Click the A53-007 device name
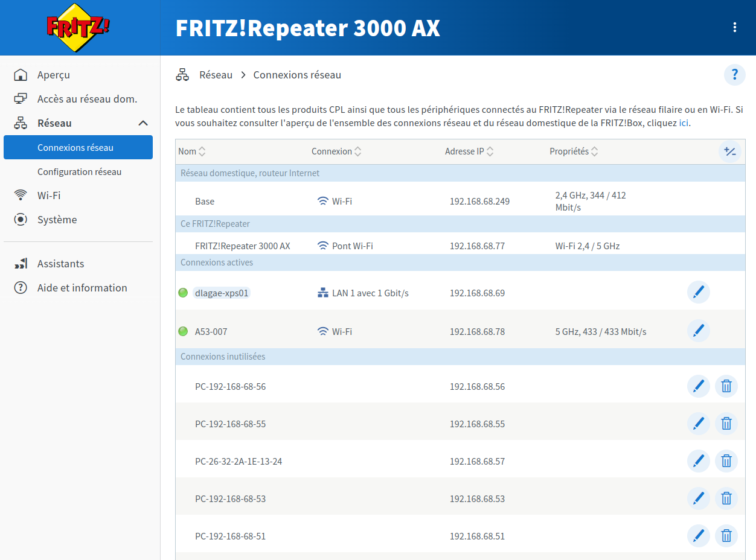Viewport: 756px width, 560px height. click(x=211, y=331)
